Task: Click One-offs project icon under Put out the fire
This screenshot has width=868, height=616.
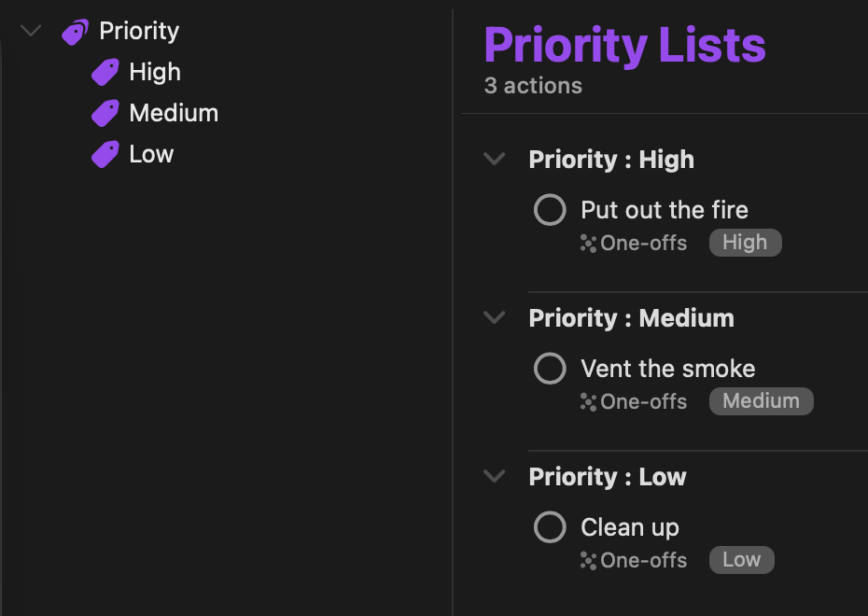Action: tap(588, 244)
